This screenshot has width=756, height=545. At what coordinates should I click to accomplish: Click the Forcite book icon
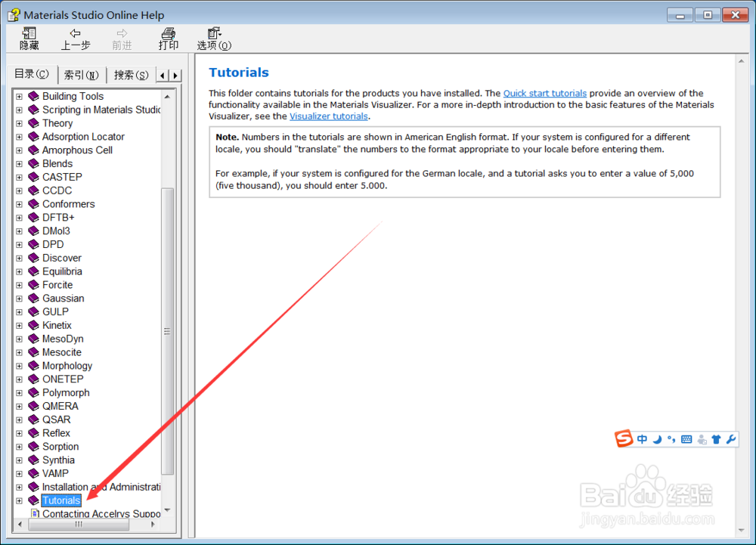(33, 285)
